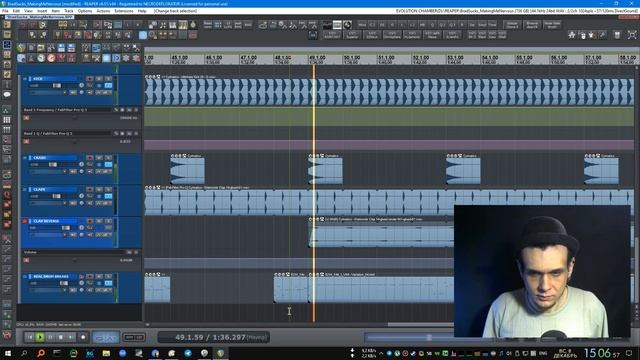This screenshot has height=360, width=640.
Task: Open the CLAP REVERSE input dropdown
Action: click(49, 235)
